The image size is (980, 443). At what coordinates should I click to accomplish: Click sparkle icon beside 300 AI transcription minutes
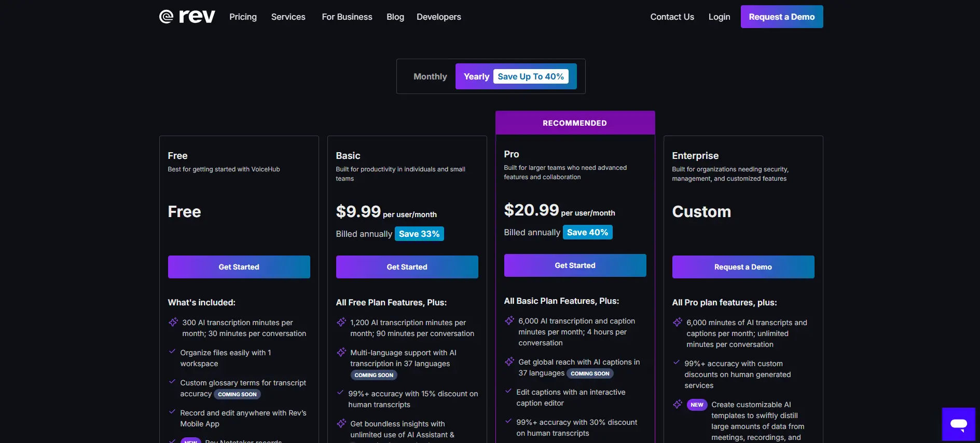173,322
